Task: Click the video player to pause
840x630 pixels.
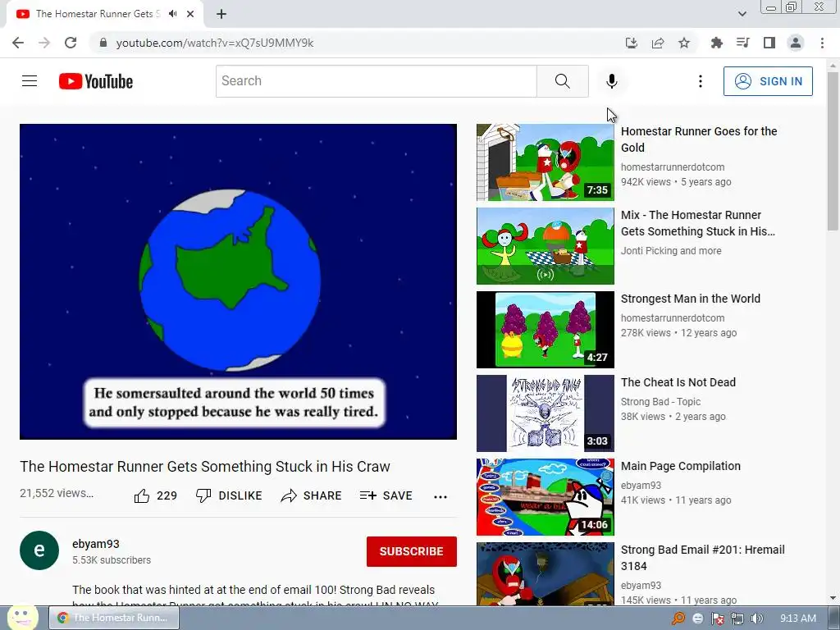Action: click(238, 281)
